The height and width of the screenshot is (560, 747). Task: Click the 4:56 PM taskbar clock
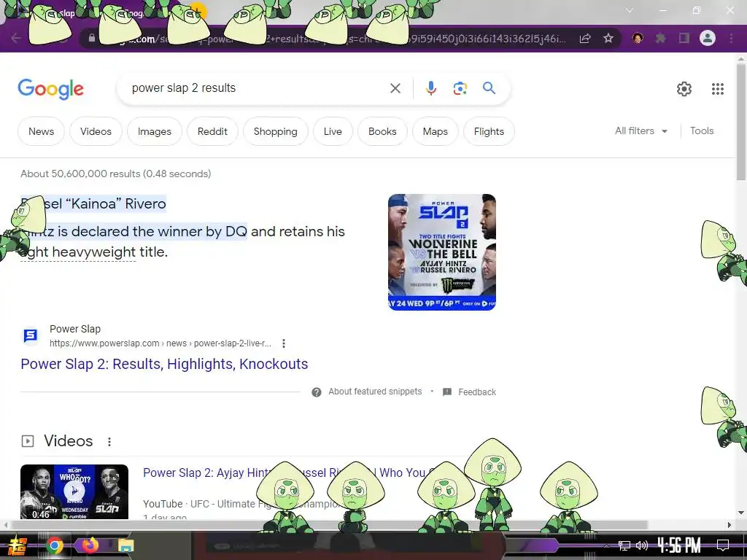tap(679, 545)
